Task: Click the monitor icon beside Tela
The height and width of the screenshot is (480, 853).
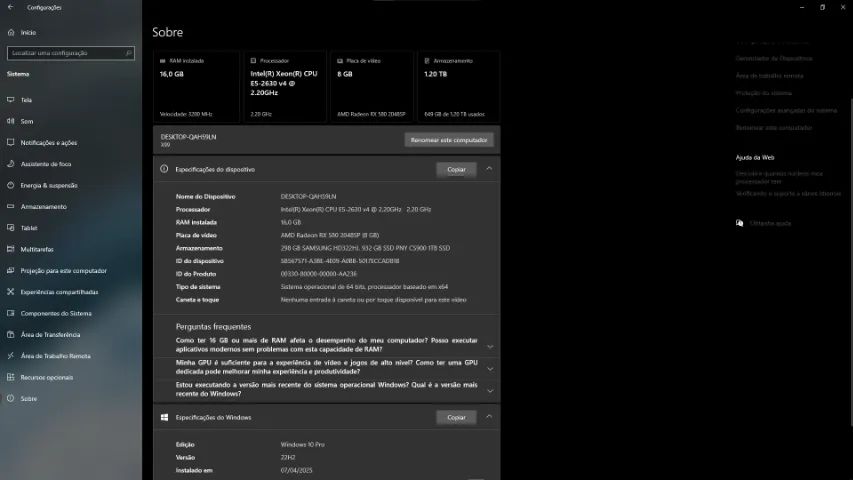Action: click(x=10, y=100)
